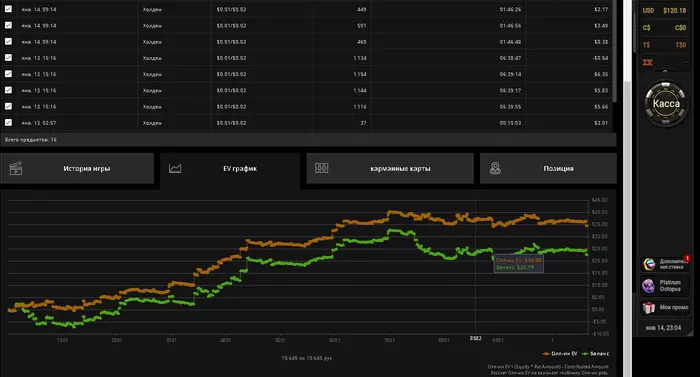
Task: Select the USD $120.18 balance row
Action: (x=664, y=10)
